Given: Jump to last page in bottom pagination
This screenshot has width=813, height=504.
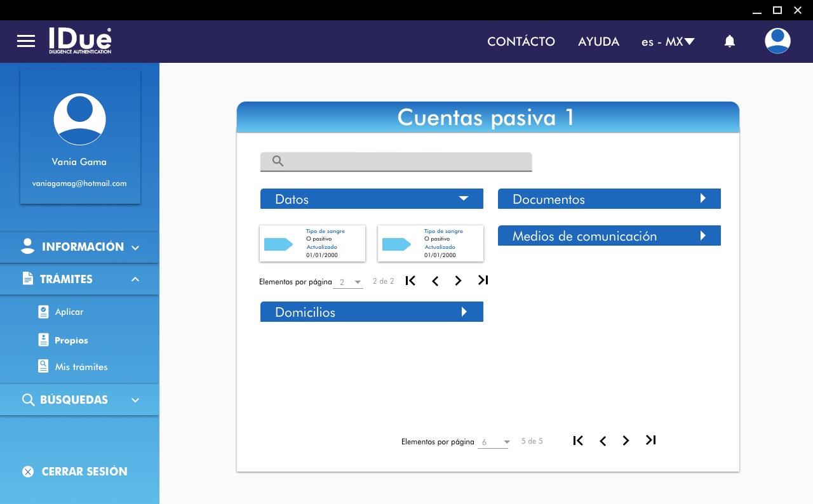Looking at the screenshot, I should pyautogui.click(x=650, y=441).
